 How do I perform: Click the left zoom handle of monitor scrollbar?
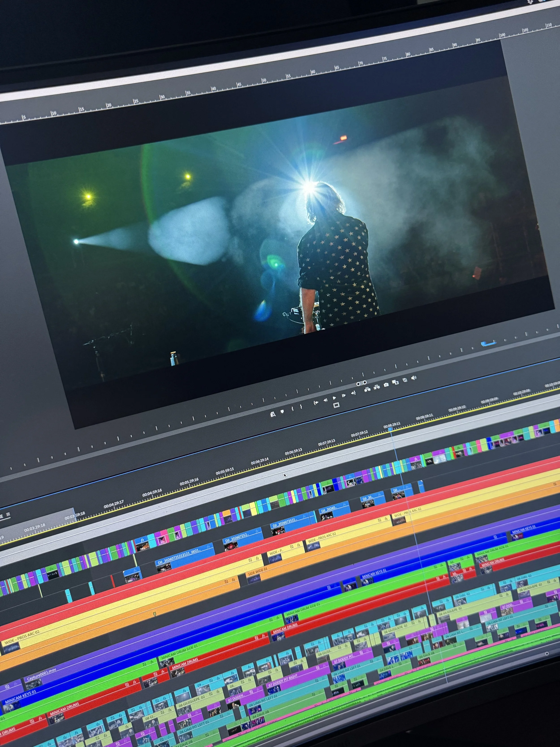(358, 384)
